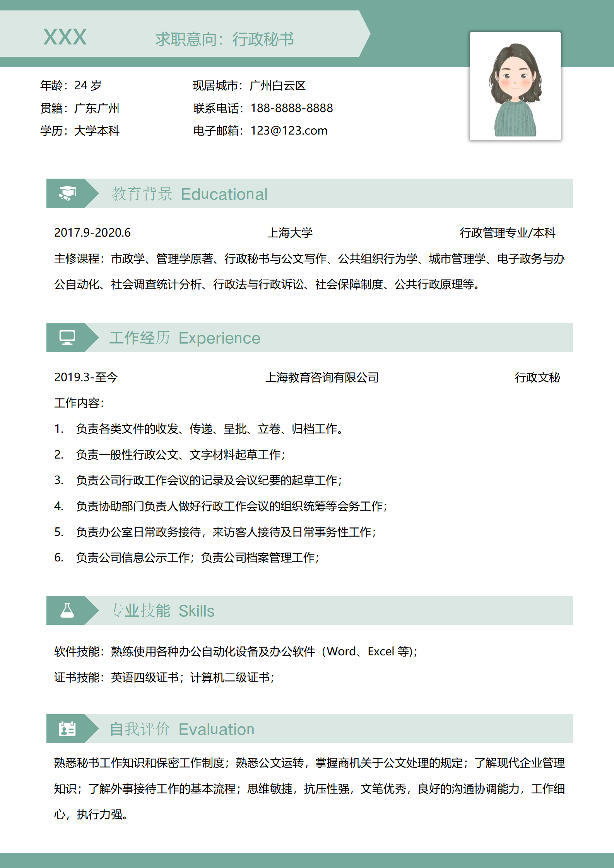Click the 工作内容： label
Viewport: 614px width, 868px height.
point(79,403)
